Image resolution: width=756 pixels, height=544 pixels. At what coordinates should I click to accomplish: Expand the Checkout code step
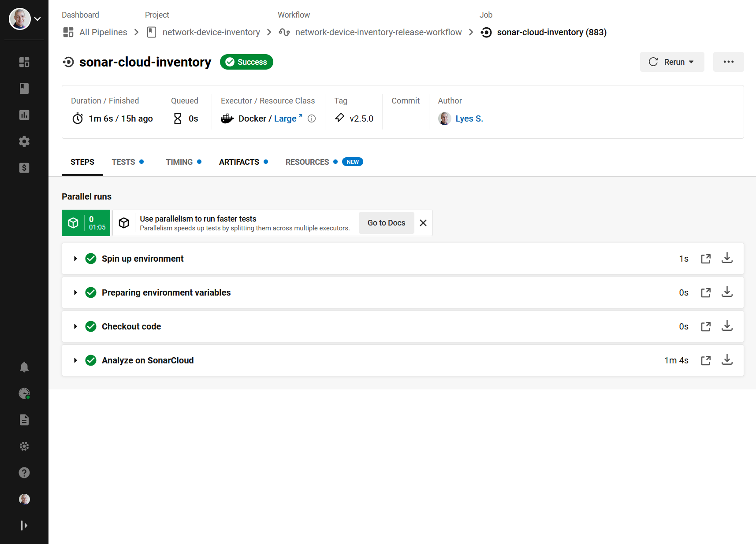pos(75,326)
